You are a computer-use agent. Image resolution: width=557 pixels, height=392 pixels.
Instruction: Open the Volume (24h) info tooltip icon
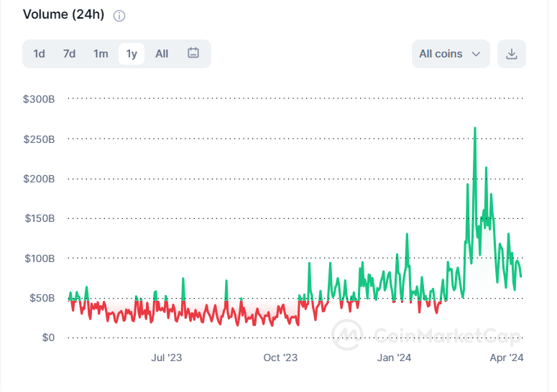[119, 16]
